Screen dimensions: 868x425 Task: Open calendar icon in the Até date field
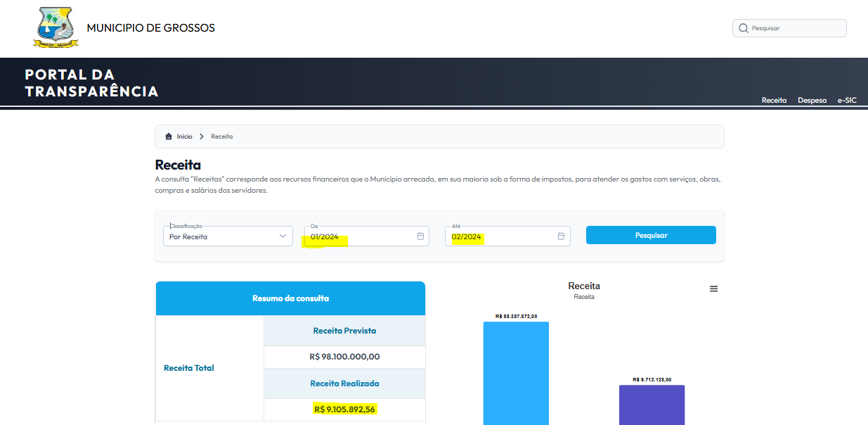561,236
